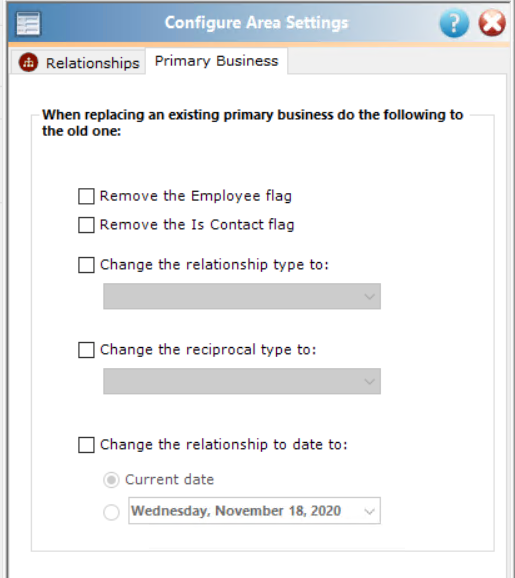
Task: Enable Remove the Employee flag checkbox
Action: 86,196
